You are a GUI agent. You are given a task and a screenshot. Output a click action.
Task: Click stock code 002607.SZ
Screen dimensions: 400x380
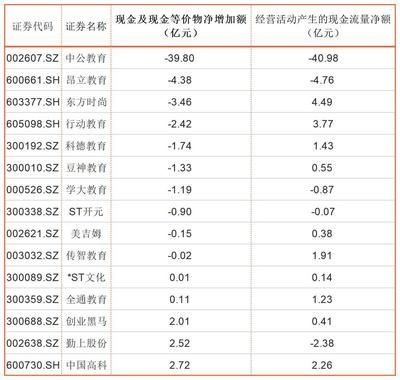click(32, 58)
